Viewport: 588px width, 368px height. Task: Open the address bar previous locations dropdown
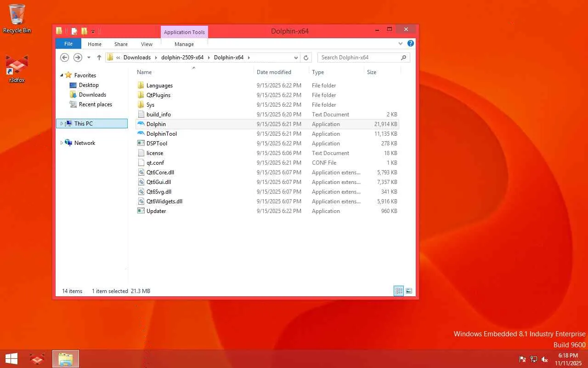point(296,57)
